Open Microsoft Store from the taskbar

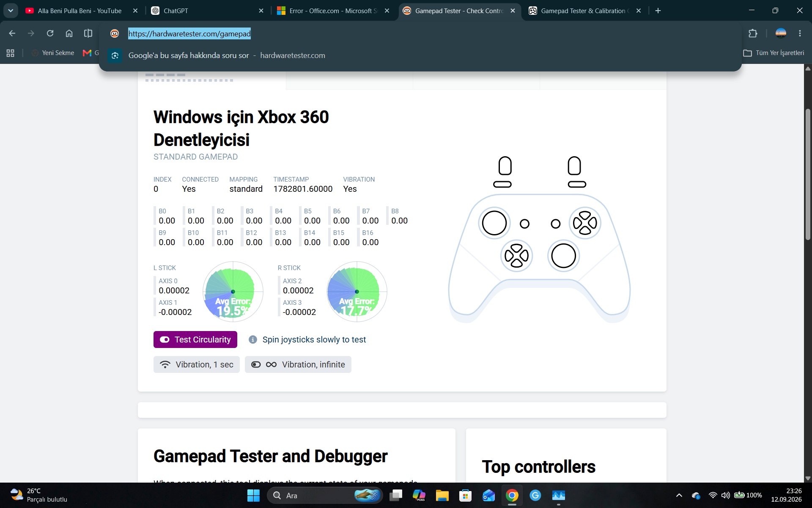click(x=465, y=495)
